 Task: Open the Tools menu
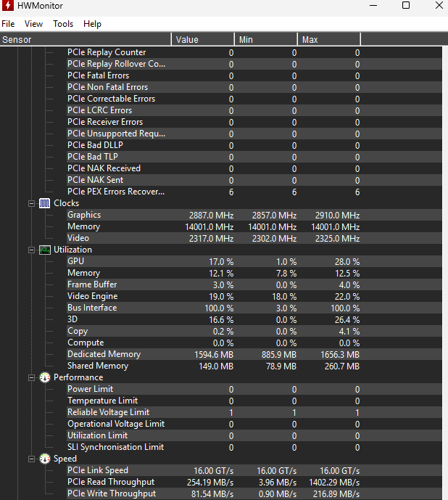point(63,24)
